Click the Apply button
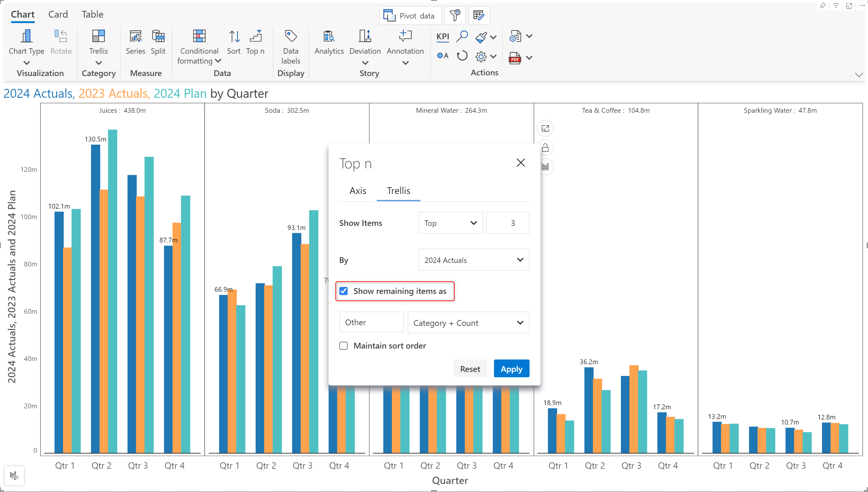The width and height of the screenshot is (868, 492). pyautogui.click(x=511, y=369)
